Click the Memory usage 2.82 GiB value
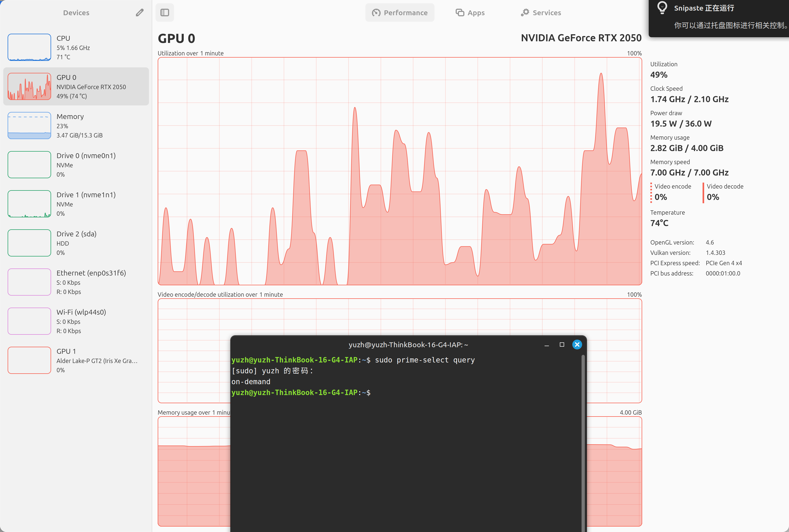Image resolution: width=789 pixels, height=532 pixels. coord(687,148)
